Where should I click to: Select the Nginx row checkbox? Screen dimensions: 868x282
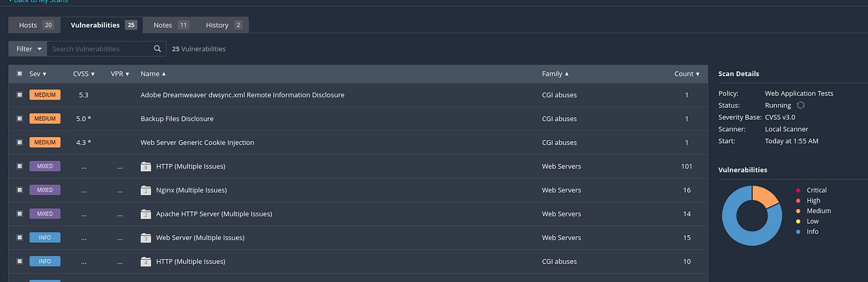(x=19, y=190)
